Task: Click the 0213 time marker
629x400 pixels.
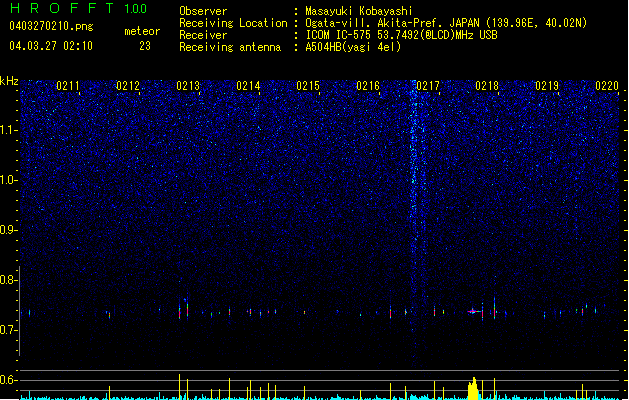Action: pos(188,86)
